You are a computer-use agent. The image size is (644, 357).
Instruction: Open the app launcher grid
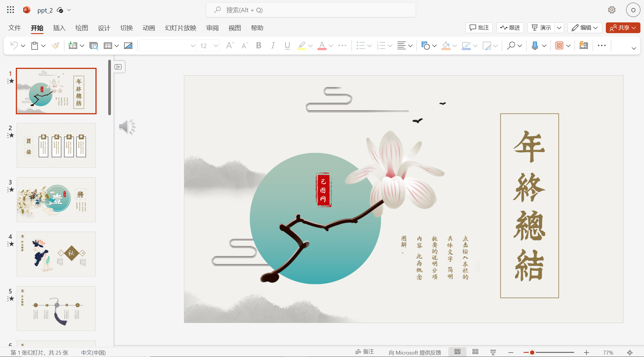point(10,10)
